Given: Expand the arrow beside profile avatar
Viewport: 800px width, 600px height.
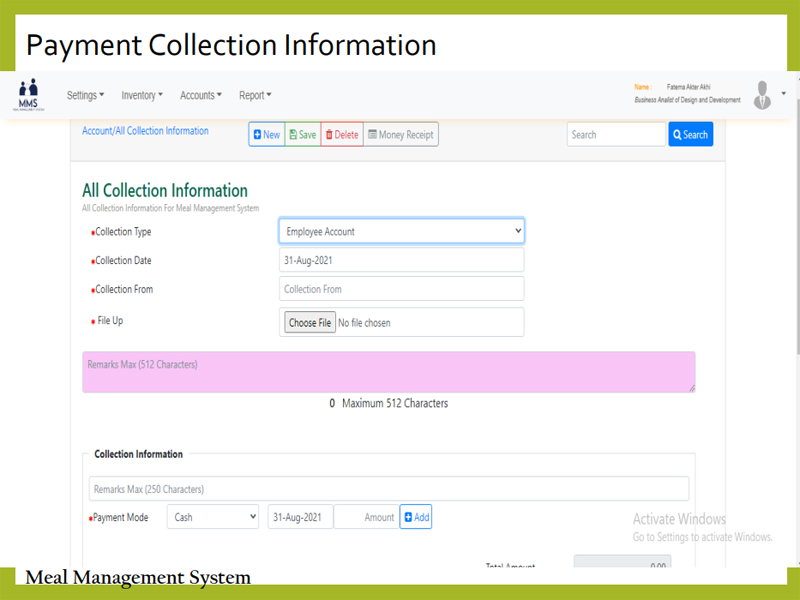Looking at the screenshot, I should [x=784, y=93].
